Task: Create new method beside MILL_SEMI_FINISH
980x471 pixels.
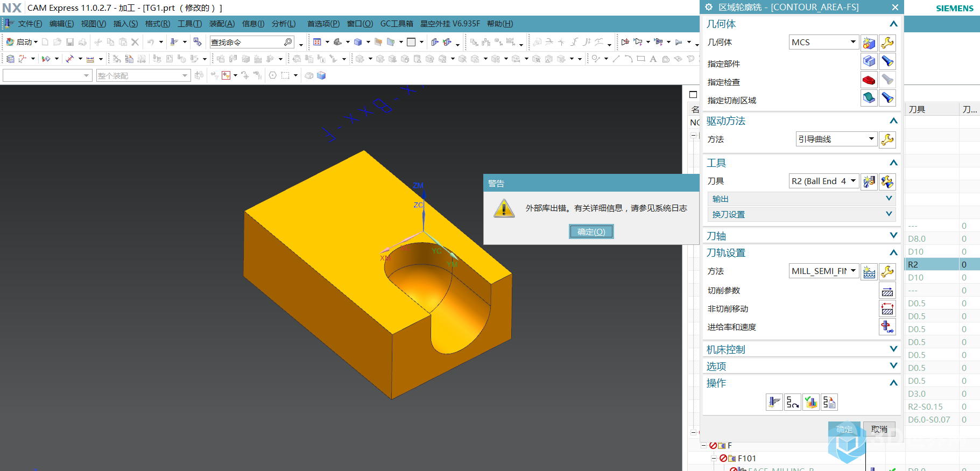Action: pyautogui.click(x=869, y=272)
